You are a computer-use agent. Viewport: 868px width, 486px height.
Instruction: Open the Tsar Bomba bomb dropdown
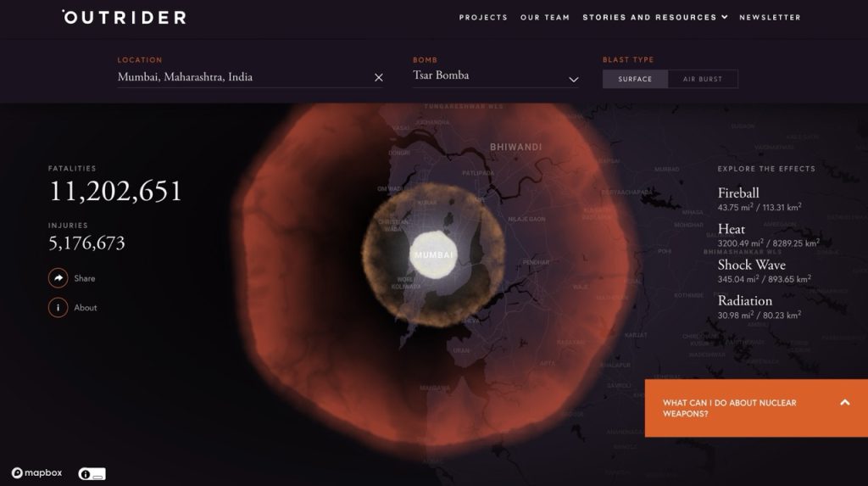point(495,76)
